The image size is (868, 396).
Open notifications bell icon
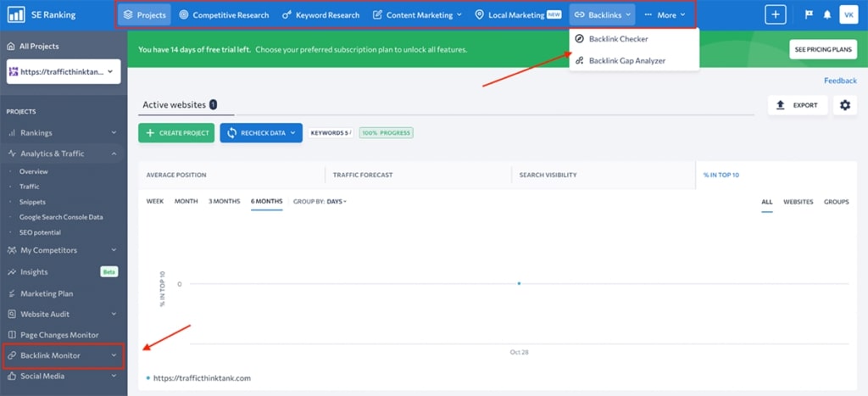pyautogui.click(x=827, y=15)
